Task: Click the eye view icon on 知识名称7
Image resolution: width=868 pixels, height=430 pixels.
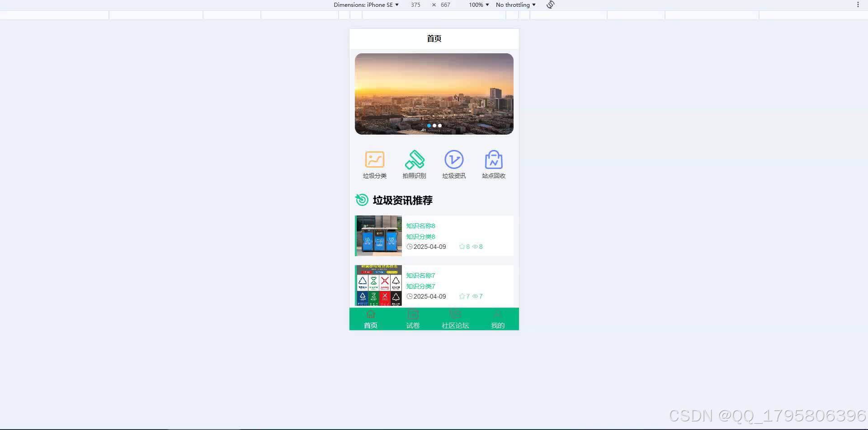Action: [475, 296]
